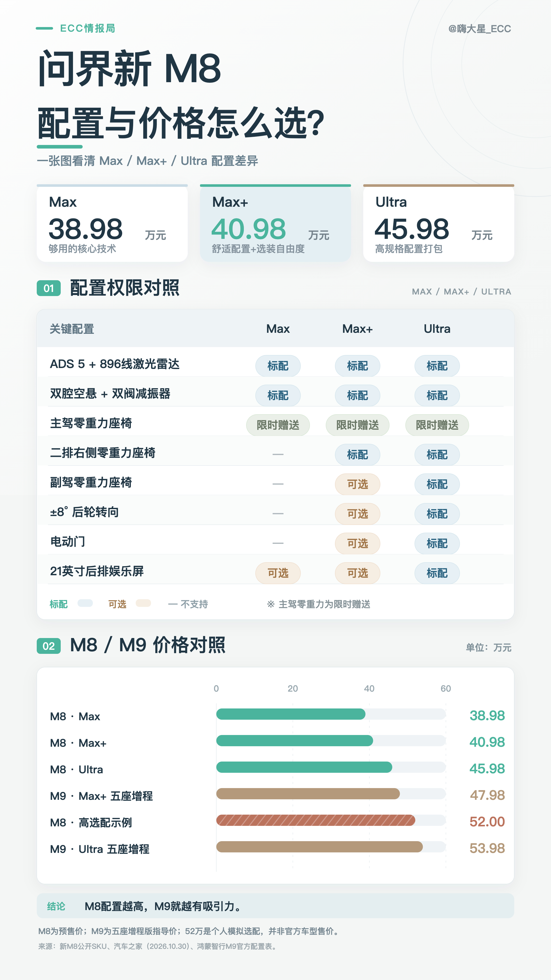Click the 单位：万元 unit label
The image size is (551, 980).
(x=489, y=647)
